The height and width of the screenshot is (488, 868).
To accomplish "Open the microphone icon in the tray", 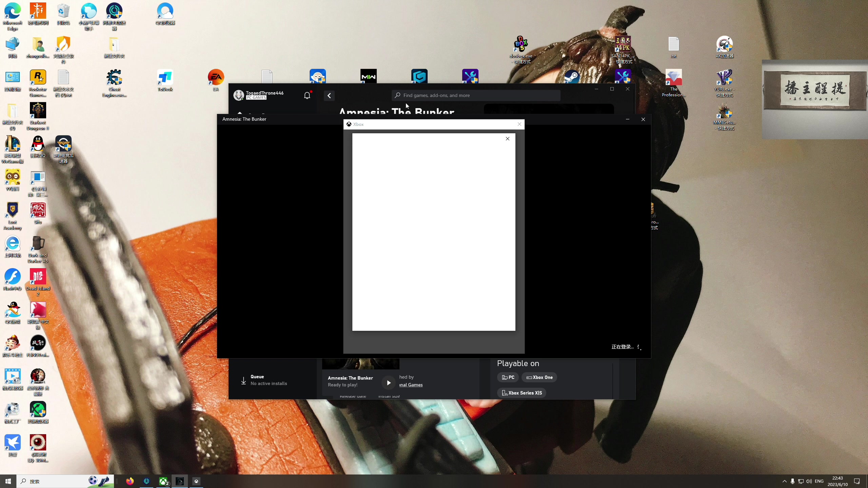I will click(x=793, y=481).
